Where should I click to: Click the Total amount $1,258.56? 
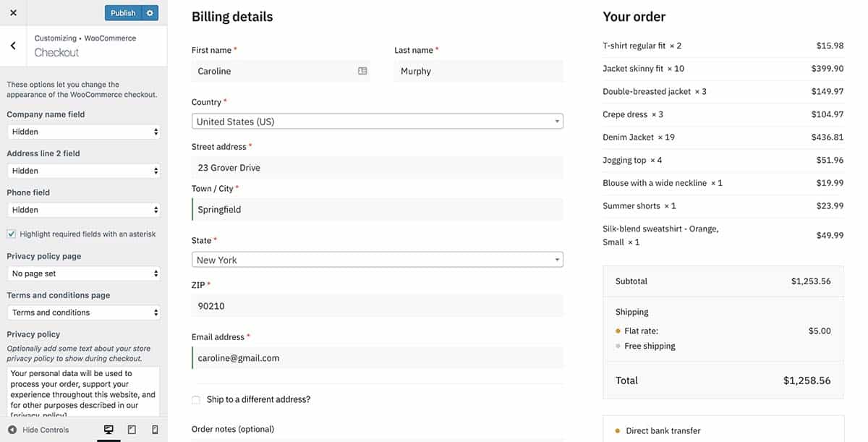[x=807, y=381]
